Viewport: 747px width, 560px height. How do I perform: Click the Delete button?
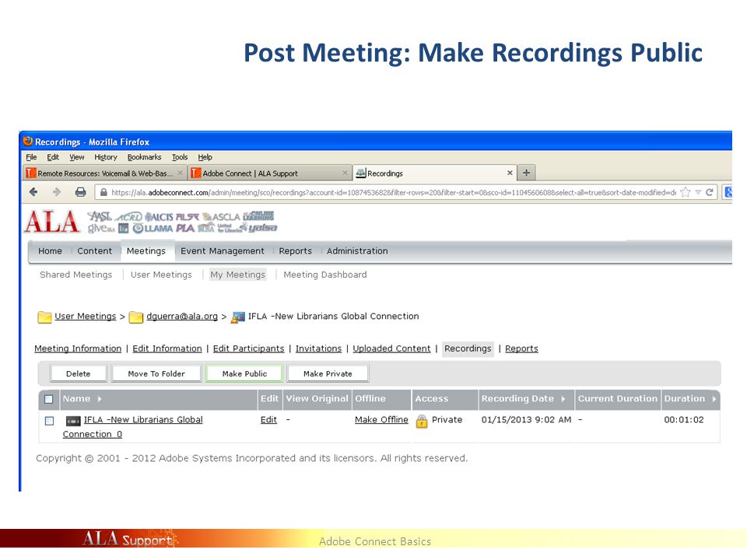click(x=78, y=374)
